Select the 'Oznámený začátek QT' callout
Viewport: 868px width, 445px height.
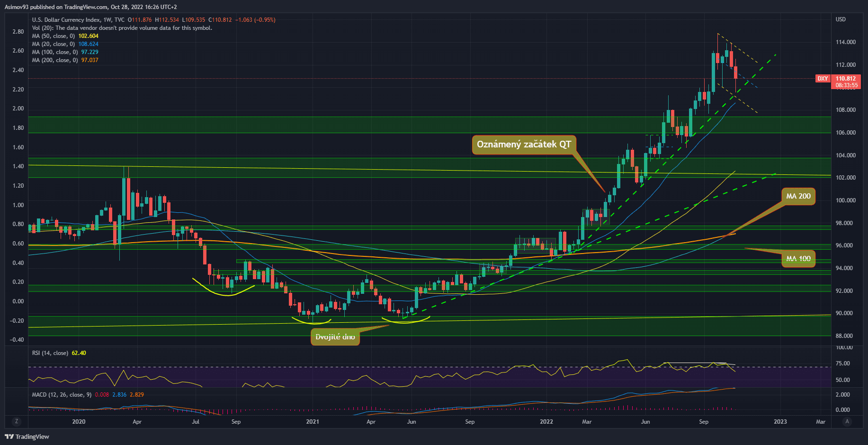(524, 145)
